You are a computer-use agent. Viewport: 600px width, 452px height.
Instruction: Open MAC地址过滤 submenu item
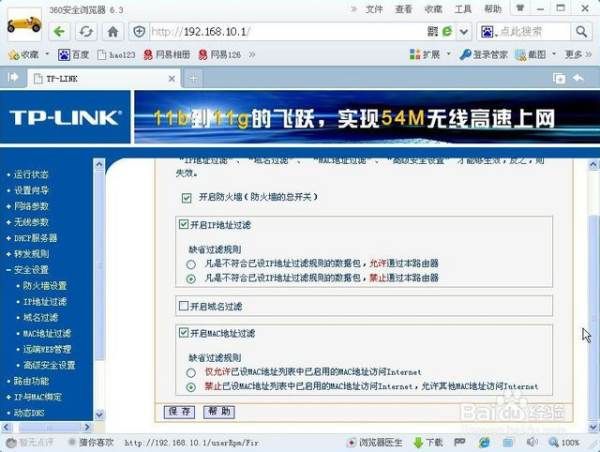coord(47,333)
